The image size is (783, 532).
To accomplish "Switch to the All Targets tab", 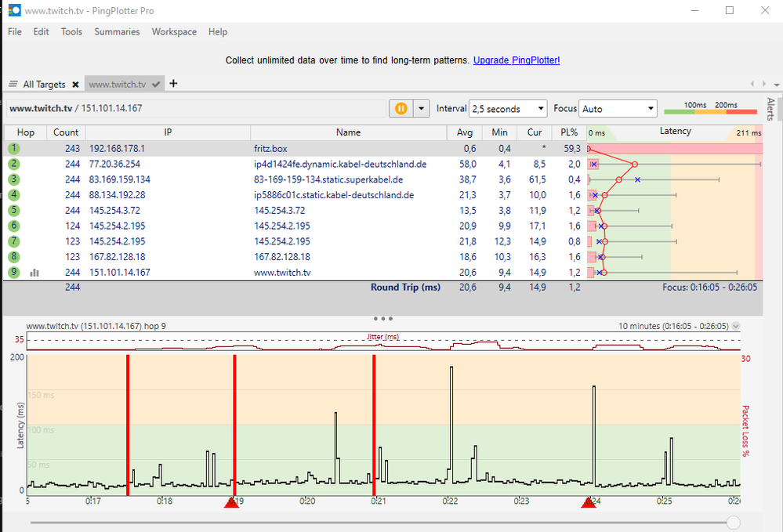I will click(x=44, y=85).
